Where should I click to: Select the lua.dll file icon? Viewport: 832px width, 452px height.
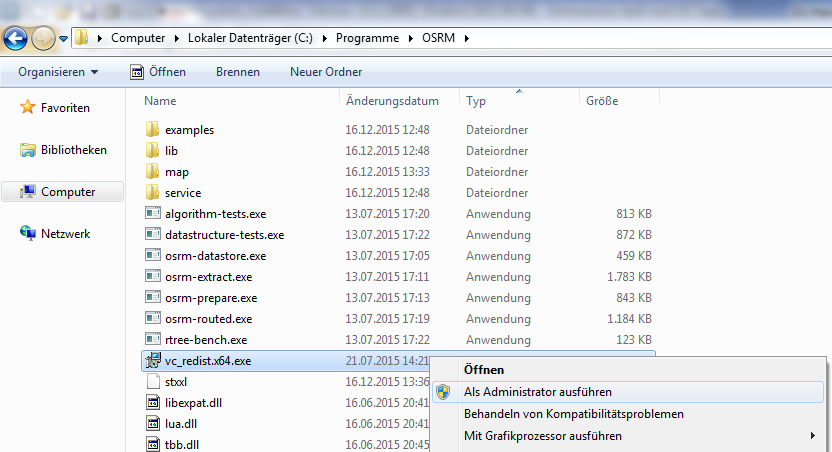point(153,423)
